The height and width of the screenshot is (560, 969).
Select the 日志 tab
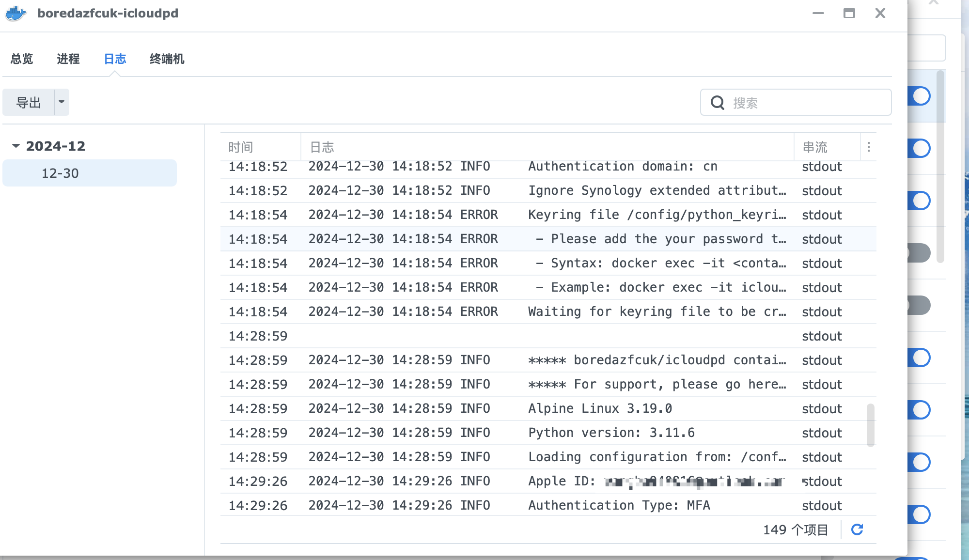click(115, 59)
